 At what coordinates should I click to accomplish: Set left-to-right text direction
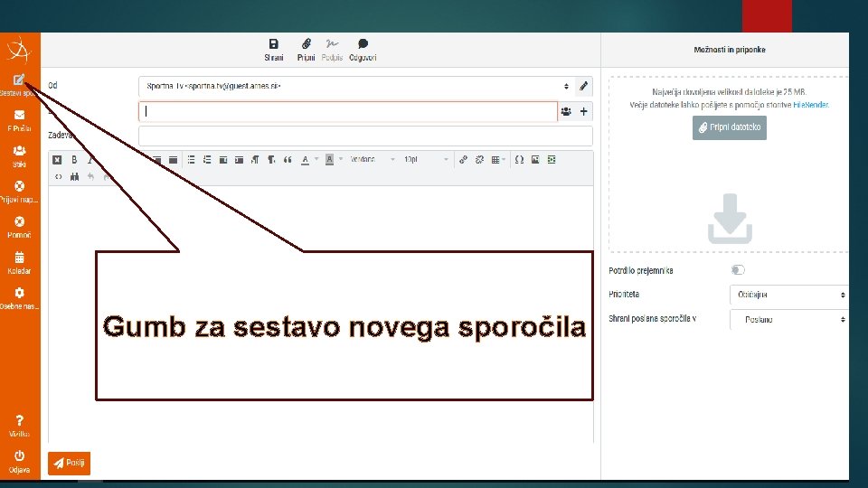pos(255,160)
